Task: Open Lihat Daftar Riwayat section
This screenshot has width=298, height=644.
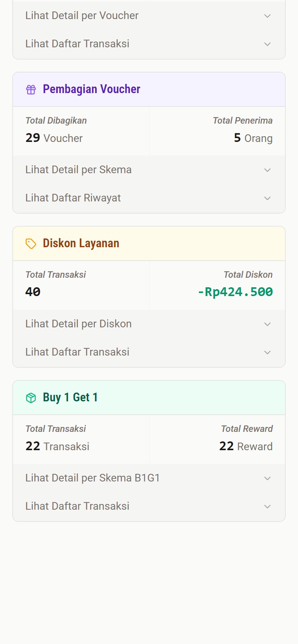Action: [73, 198]
